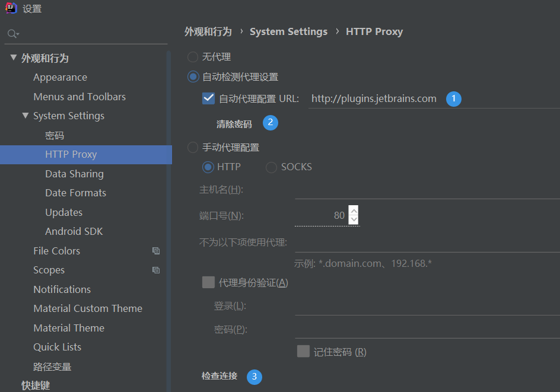Image resolution: width=560 pixels, height=392 pixels.
Task: Click the IntelliJ IDEA logo in title bar
Action: 12,8
